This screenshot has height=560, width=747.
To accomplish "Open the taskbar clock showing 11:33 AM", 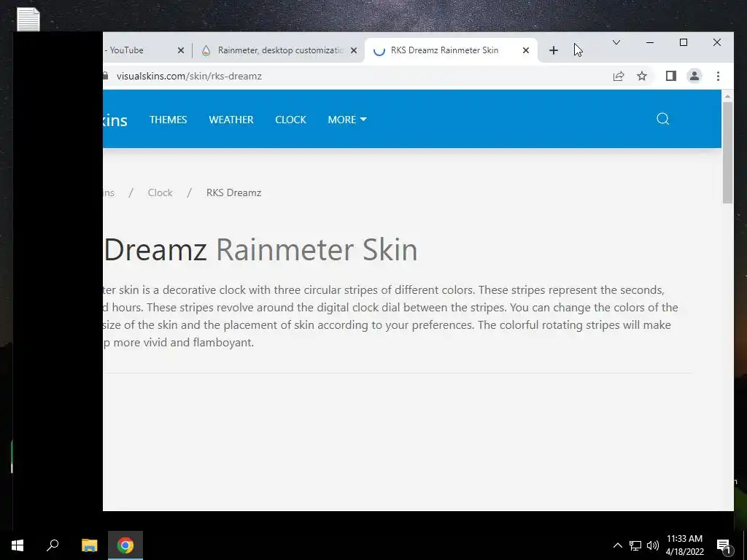I will (x=684, y=545).
